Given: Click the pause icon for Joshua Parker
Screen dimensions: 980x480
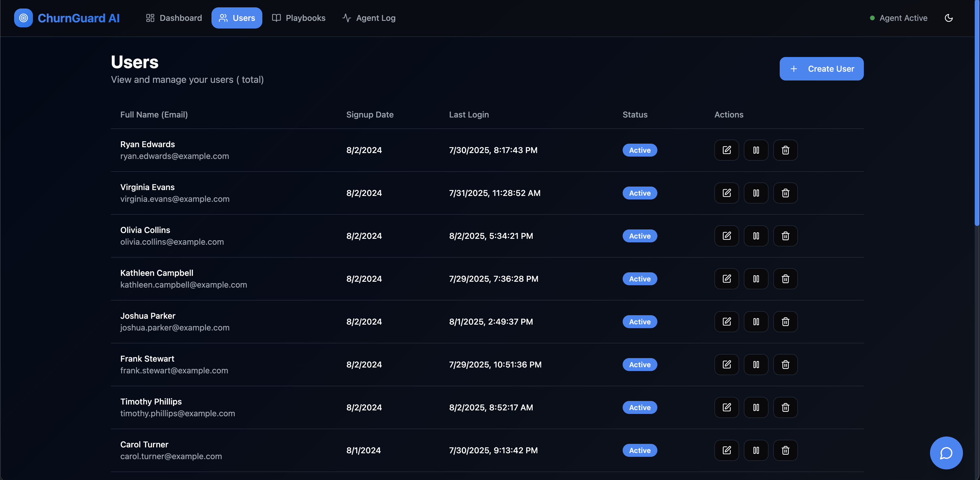Looking at the screenshot, I should click(x=756, y=322).
